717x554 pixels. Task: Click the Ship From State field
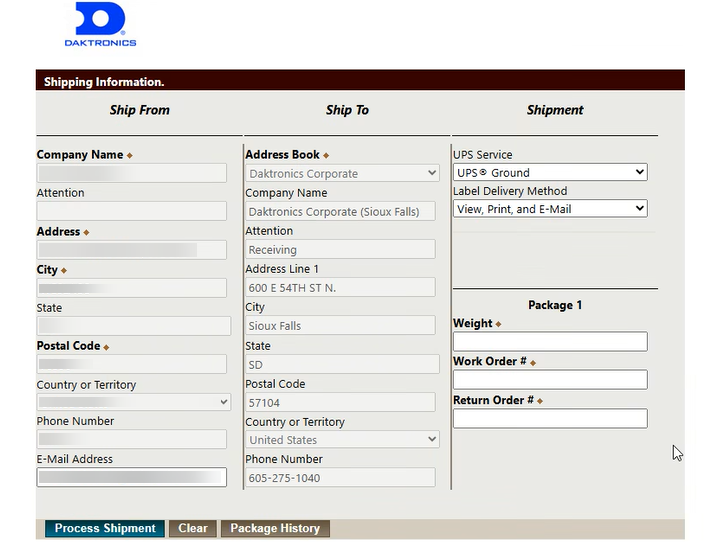(132, 326)
